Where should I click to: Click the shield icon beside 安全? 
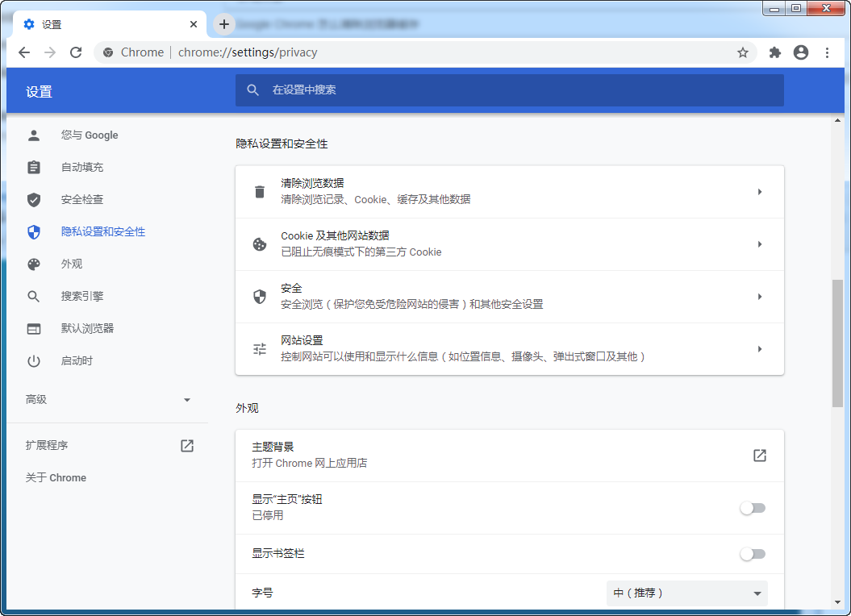pos(259,296)
